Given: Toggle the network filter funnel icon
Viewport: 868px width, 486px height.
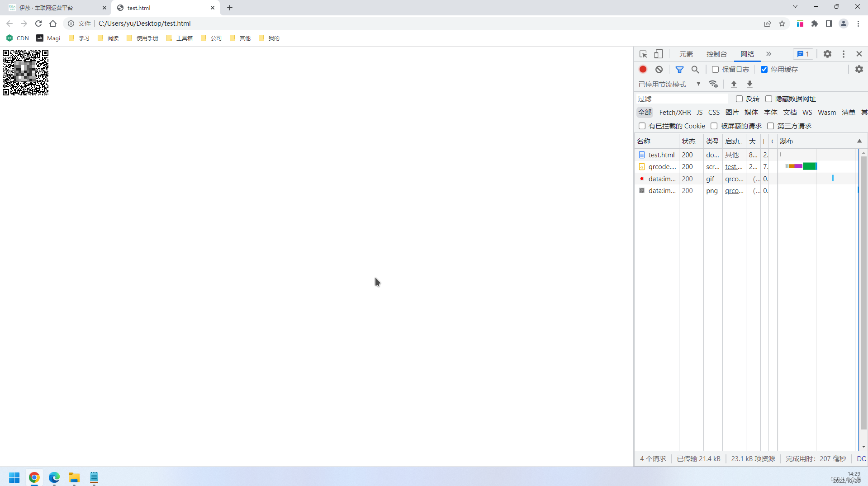Looking at the screenshot, I should click(x=679, y=69).
